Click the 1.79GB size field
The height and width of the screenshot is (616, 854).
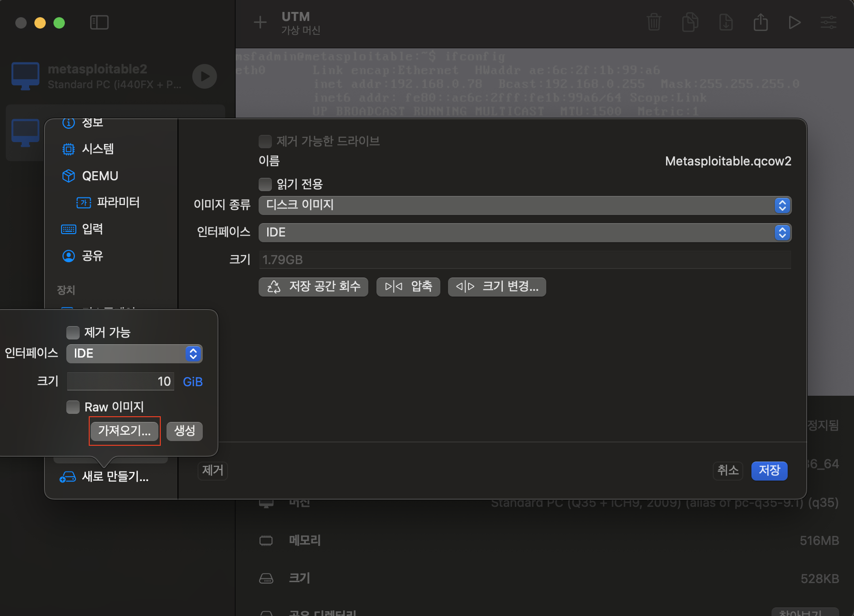(525, 260)
